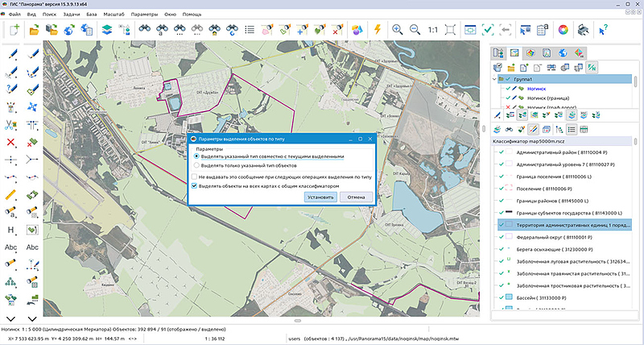Viewport: 644px width, 345px height.
Task: Click the open folder icon in toolbar
Action: (x=34, y=30)
